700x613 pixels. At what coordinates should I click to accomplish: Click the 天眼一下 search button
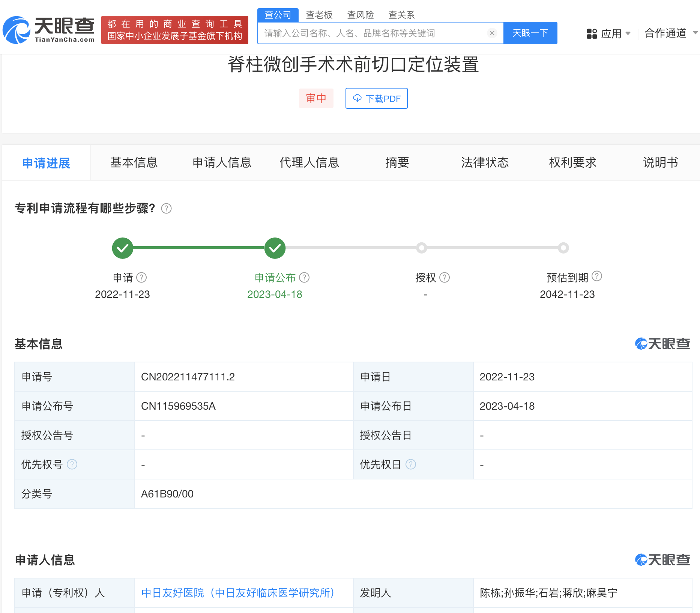(x=530, y=33)
